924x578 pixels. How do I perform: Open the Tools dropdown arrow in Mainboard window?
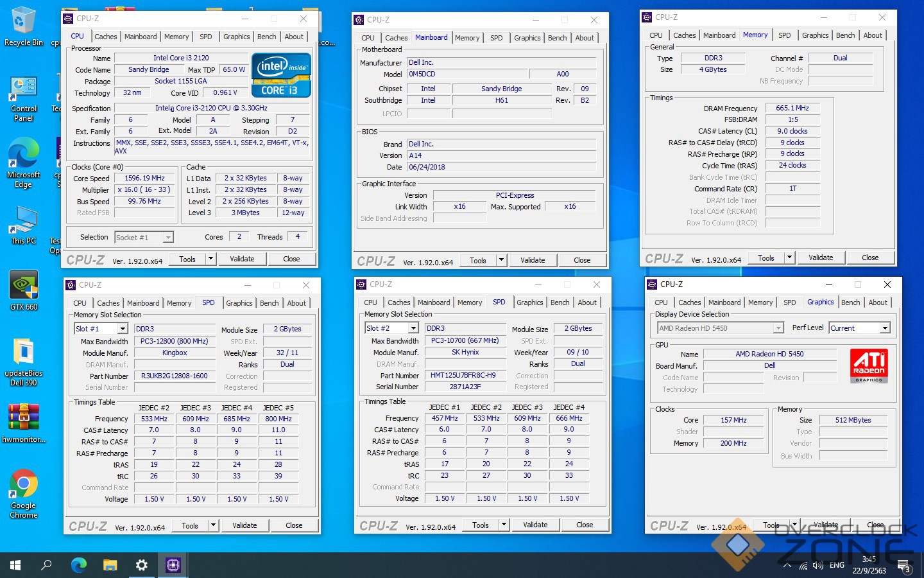tap(501, 261)
